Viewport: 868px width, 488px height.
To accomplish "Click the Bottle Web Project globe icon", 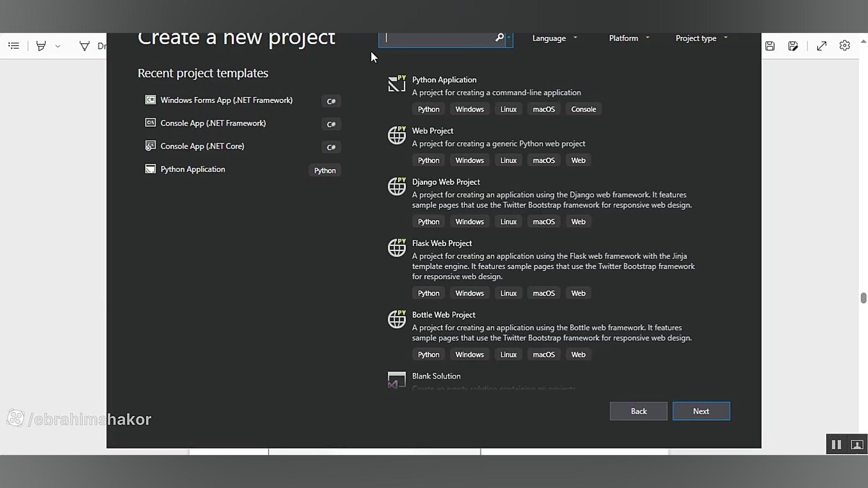I will 396,319.
